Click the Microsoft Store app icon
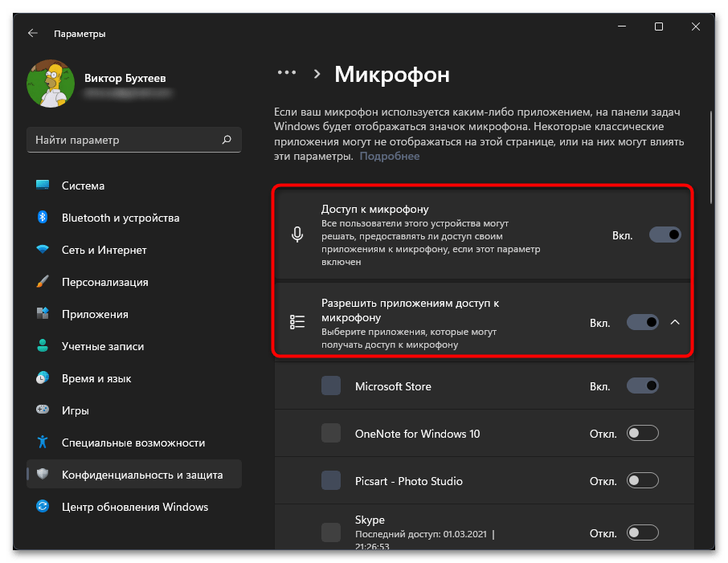Image resolution: width=728 pixels, height=563 pixels. [x=331, y=386]
